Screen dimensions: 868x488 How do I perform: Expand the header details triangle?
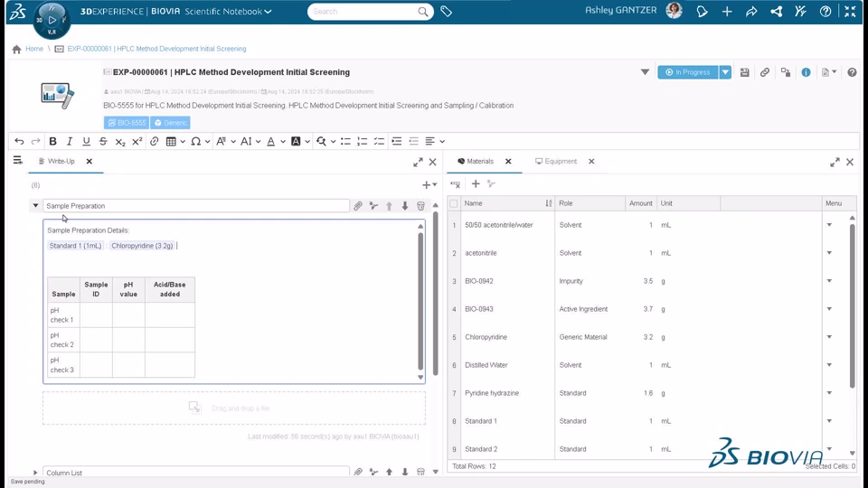pos(645,72)
